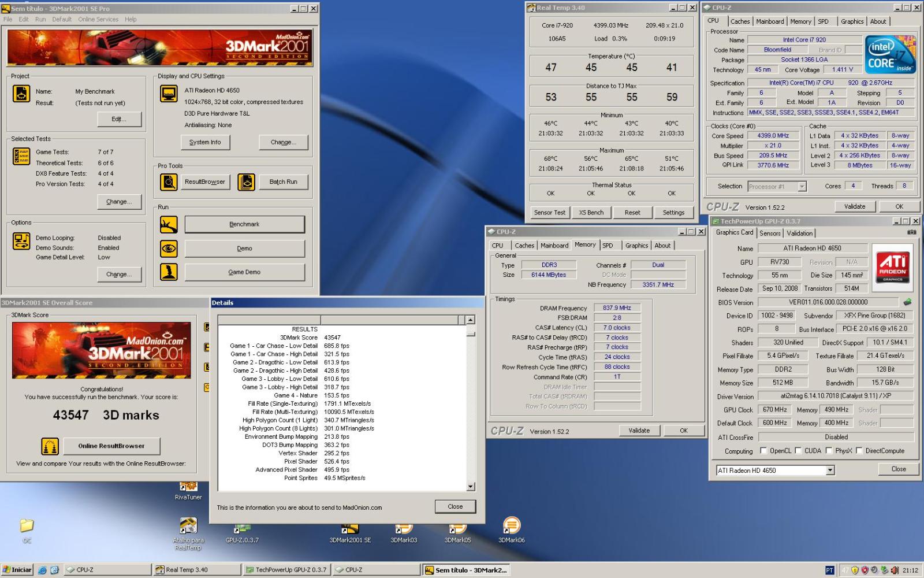Viewport: 924px width, 578px height.
Task: Open 3DMark03 desktop shortcut
Action: click(404, 533)
